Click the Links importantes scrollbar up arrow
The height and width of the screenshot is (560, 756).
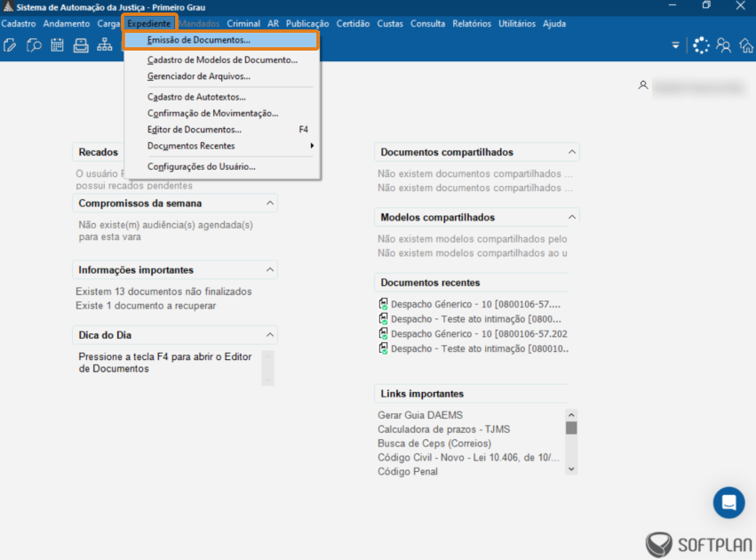(571, 415)
